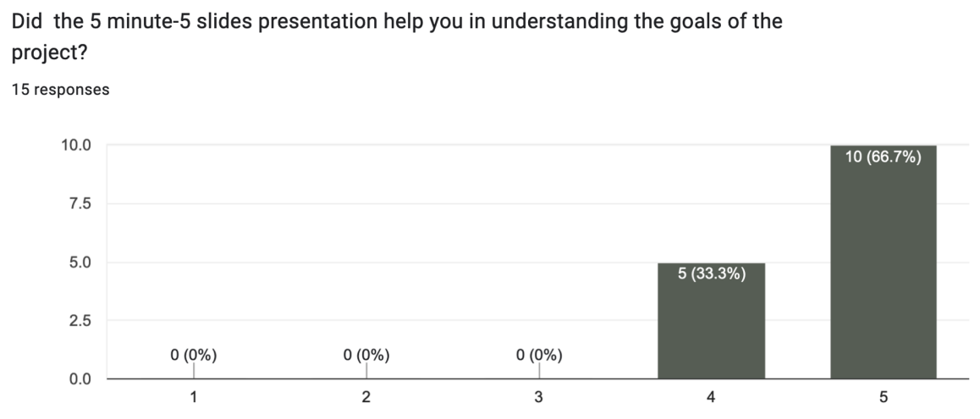
Task: Click x-axis label "4"
Action: coord(711,398)
